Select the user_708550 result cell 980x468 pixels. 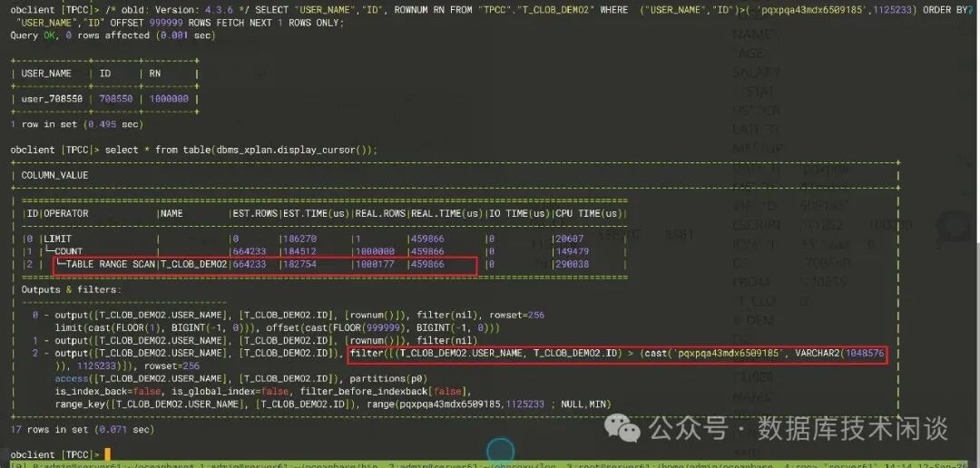click(x=52, y=99)
